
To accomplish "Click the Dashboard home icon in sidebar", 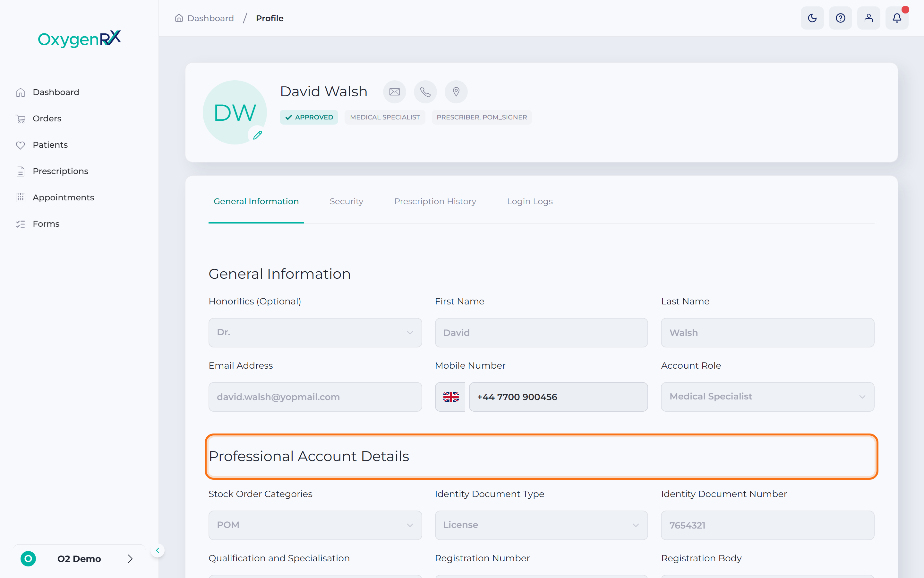I will 21,92.
